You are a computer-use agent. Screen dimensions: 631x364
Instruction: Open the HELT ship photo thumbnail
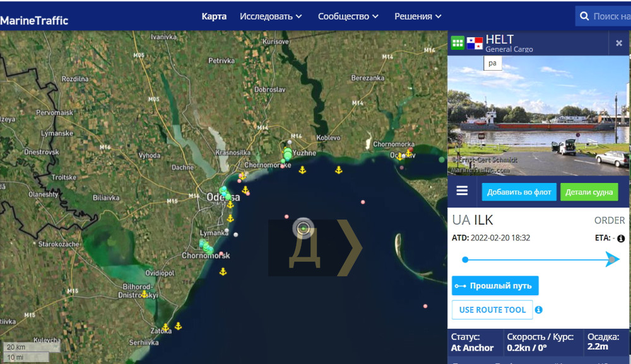pyautogui.click(x=538, y=117)
